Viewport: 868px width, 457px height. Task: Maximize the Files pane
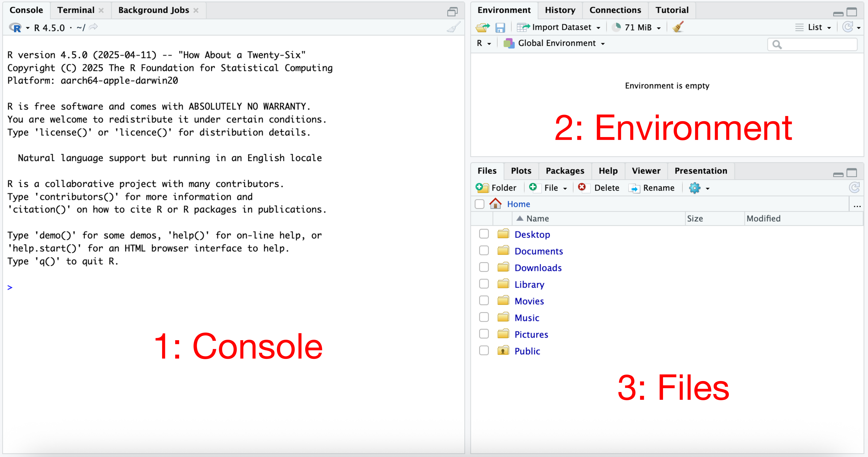(x=852, y=173)
